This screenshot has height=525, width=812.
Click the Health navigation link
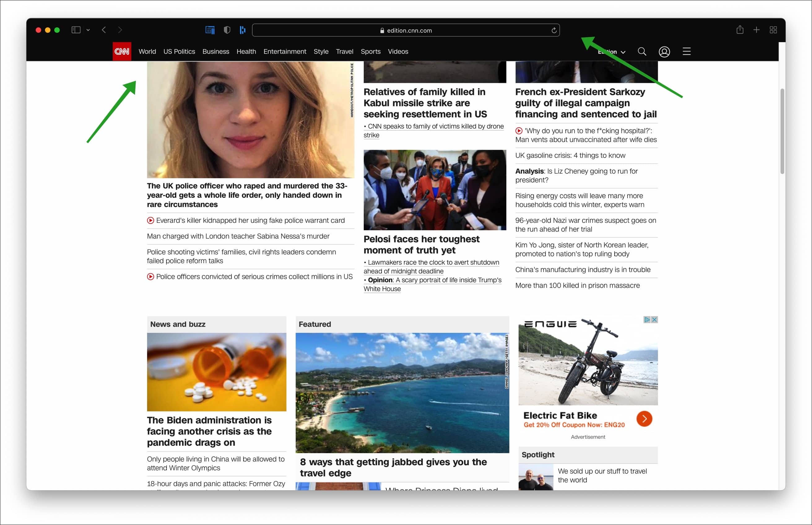246,51
